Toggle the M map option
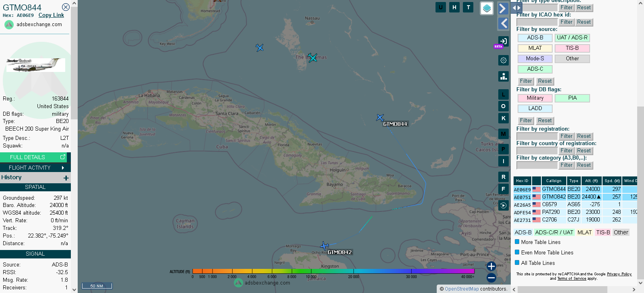The width and height of the screenshot is (644, 293). [x=504, y=134]
